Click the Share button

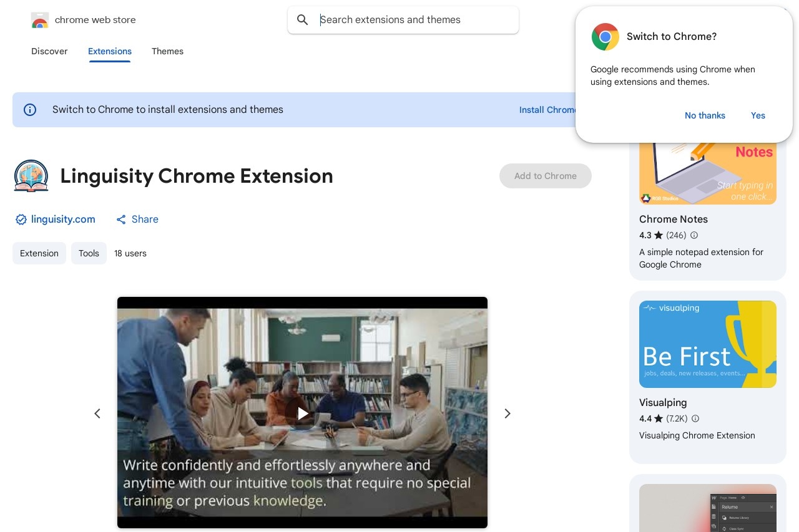click(x=137, y=220)
